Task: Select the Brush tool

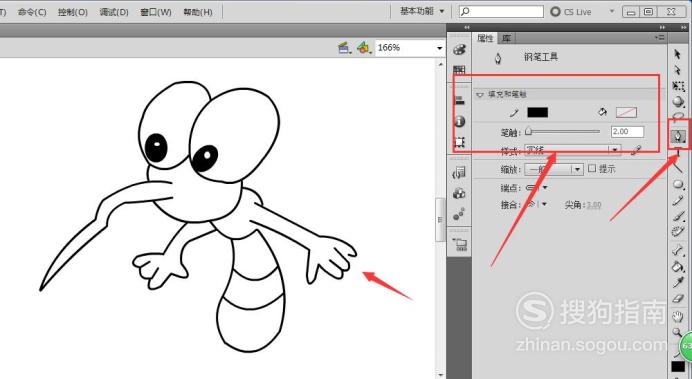Action: 678,216
